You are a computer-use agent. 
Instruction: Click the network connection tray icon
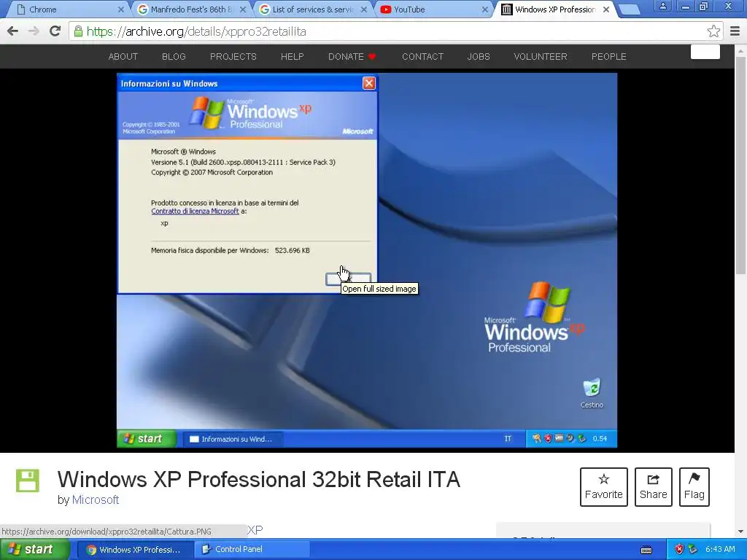(693, 550)
